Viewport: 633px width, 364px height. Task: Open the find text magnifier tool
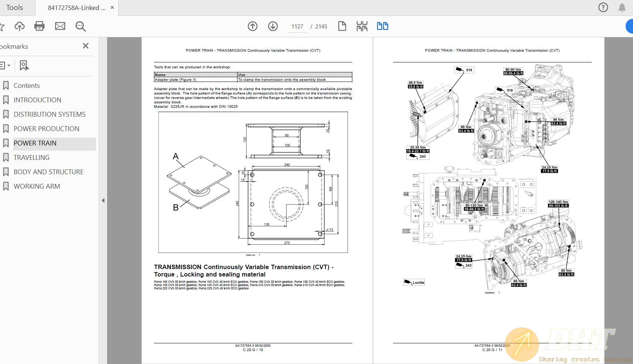coord(81,26)
